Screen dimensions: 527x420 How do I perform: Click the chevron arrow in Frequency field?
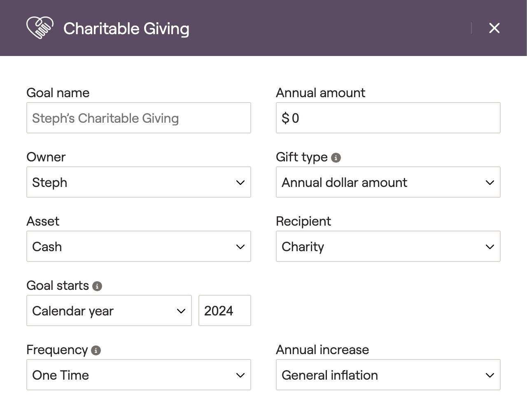click(x=240, y=375)
